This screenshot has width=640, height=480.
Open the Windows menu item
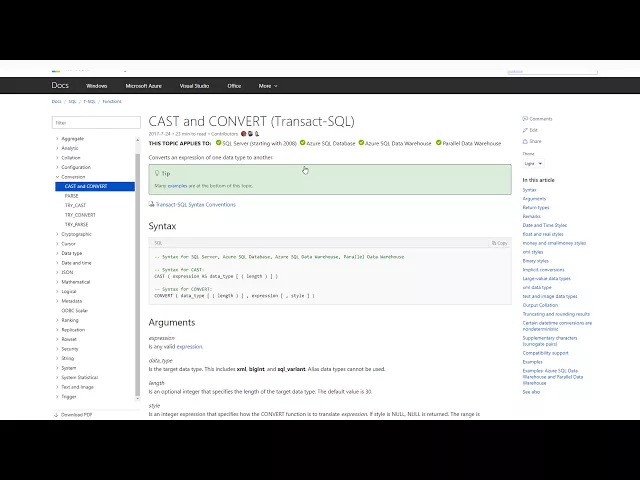[x=97, y=86]
